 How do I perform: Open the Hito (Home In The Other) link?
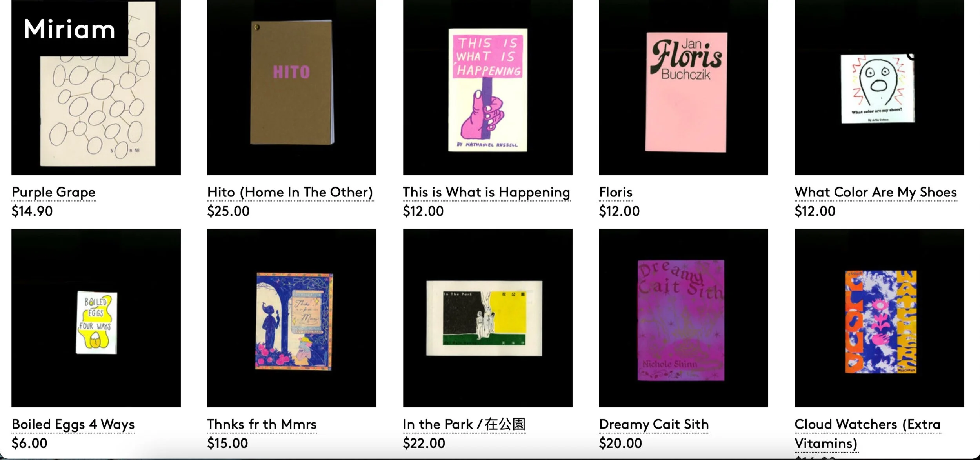pyautogui.click(x=290, y=192)
